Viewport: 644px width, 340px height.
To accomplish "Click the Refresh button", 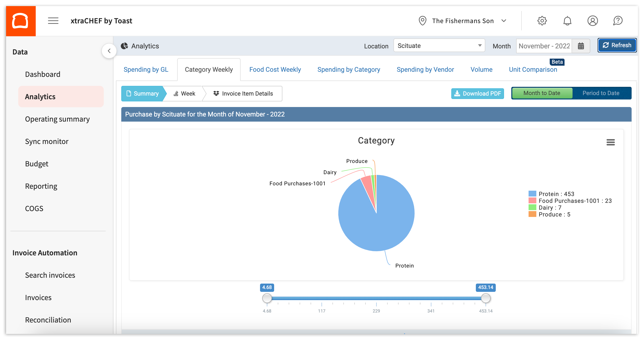I will click(617, 45).
